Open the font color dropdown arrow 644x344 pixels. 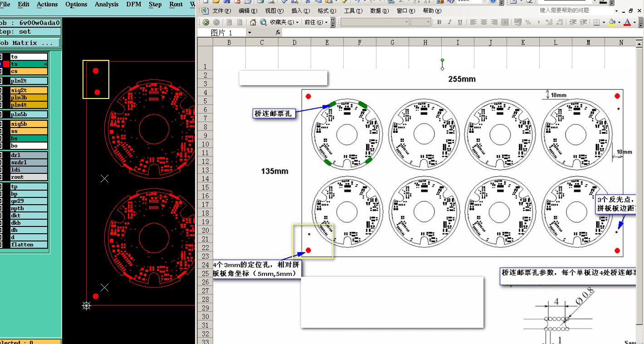coord(634,22)
